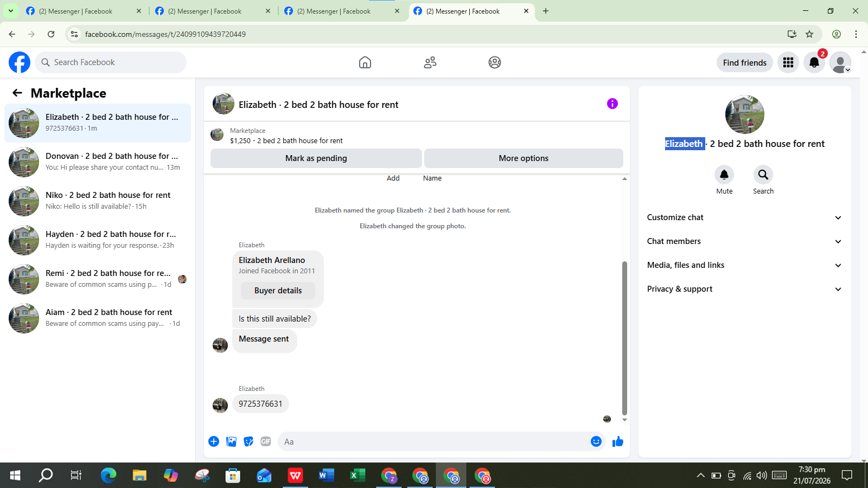Open the emoji picker in message box

pos(596,441)
